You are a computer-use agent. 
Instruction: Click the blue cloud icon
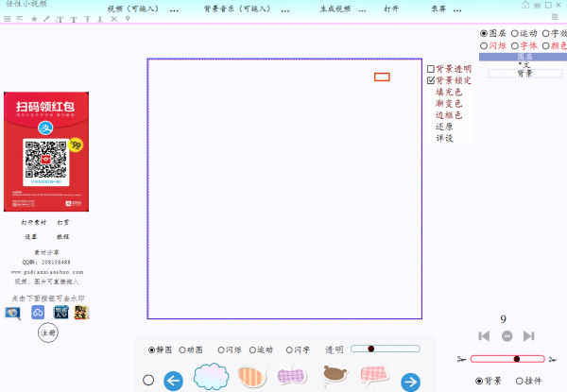click(x=38, y=313)
